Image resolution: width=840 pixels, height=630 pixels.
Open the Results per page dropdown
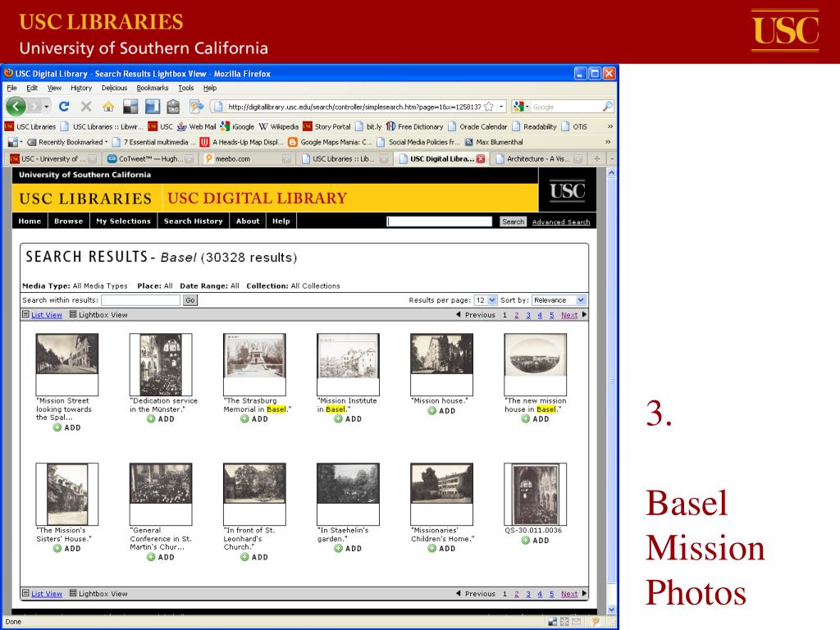tap(486, 300)
